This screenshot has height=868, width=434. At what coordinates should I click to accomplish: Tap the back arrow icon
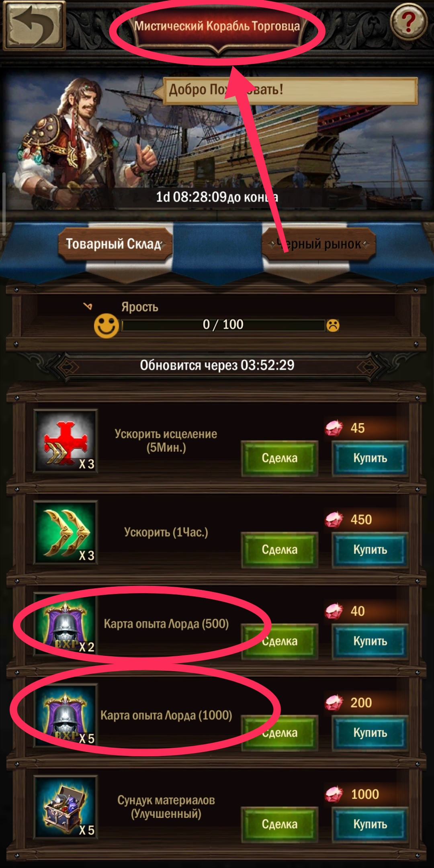[34, 26]
